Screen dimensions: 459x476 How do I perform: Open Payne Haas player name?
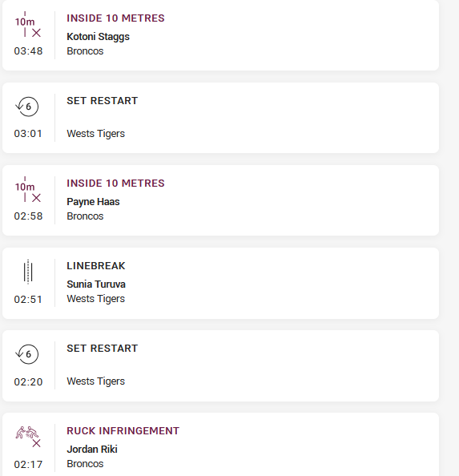point(93,202)
